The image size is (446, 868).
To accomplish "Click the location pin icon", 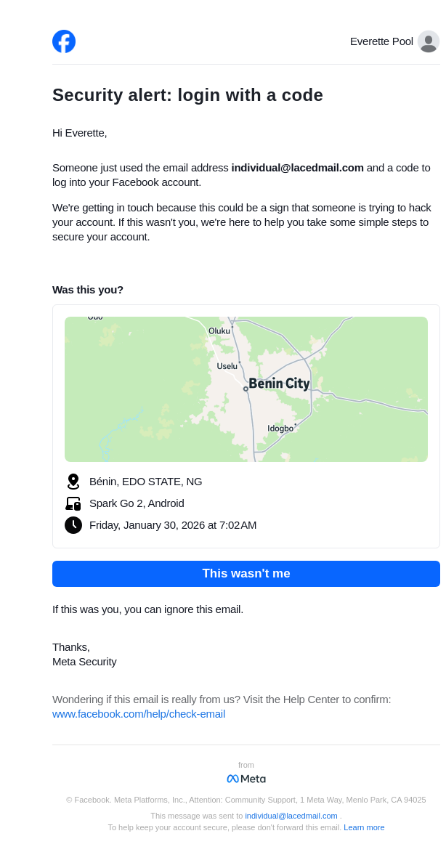I will coord(73,482).
